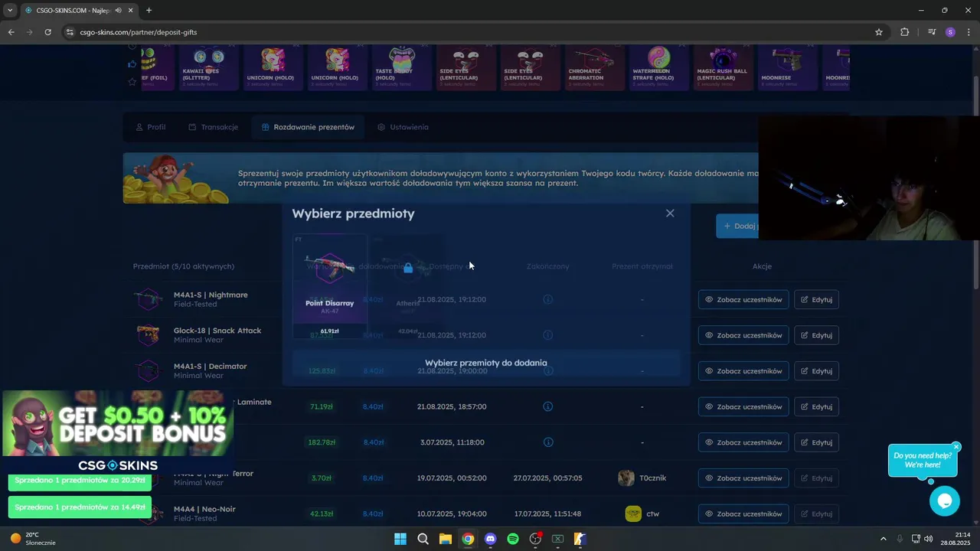
Task: Click T0cznik winner avatar
Action: point(626,478)
